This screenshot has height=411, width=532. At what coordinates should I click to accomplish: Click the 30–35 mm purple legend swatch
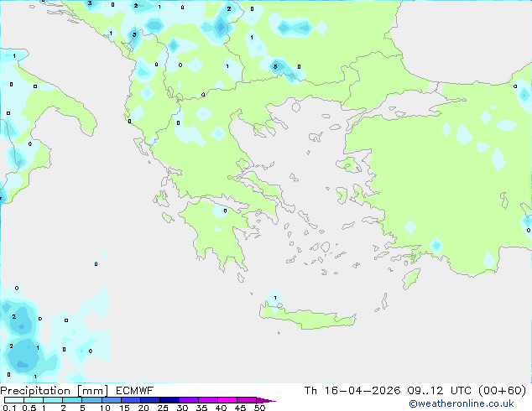(x=189, y=400)
